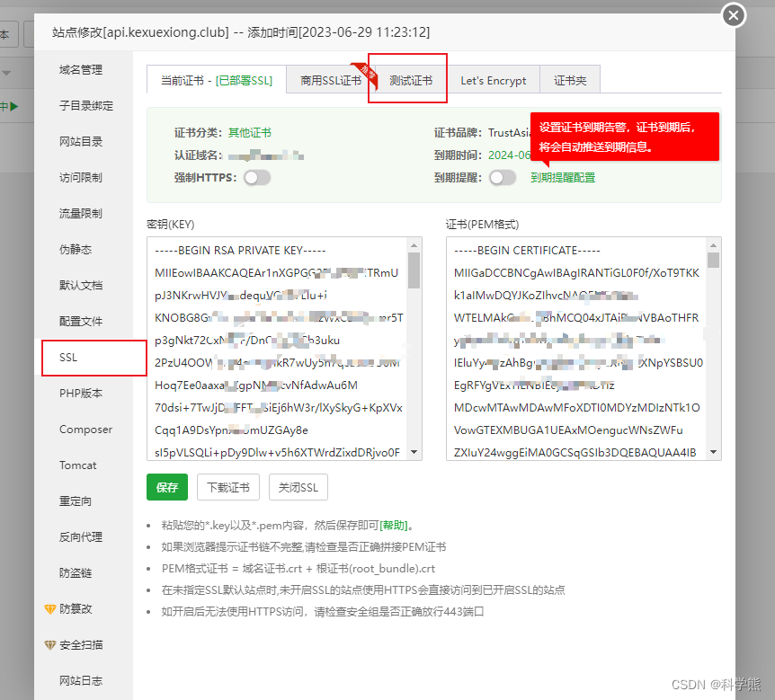This screenshot has height=700, width=775.
Task: Toggle 强制HTTPS switch
Action: tap(257, 178)
